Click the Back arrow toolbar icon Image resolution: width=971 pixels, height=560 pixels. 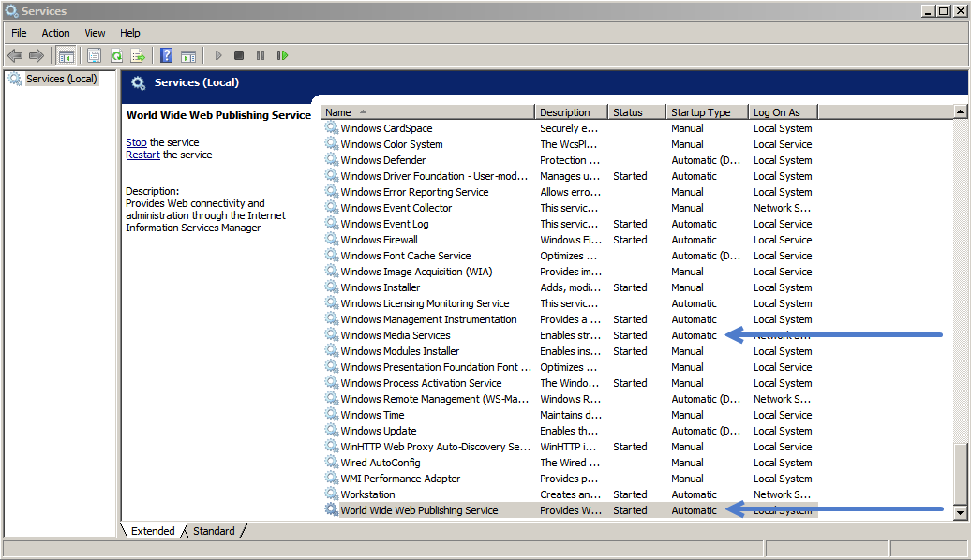tap(16, 55)
